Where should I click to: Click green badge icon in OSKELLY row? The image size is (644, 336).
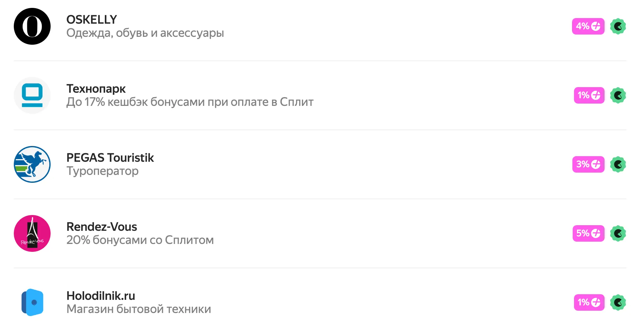[618, 26]
